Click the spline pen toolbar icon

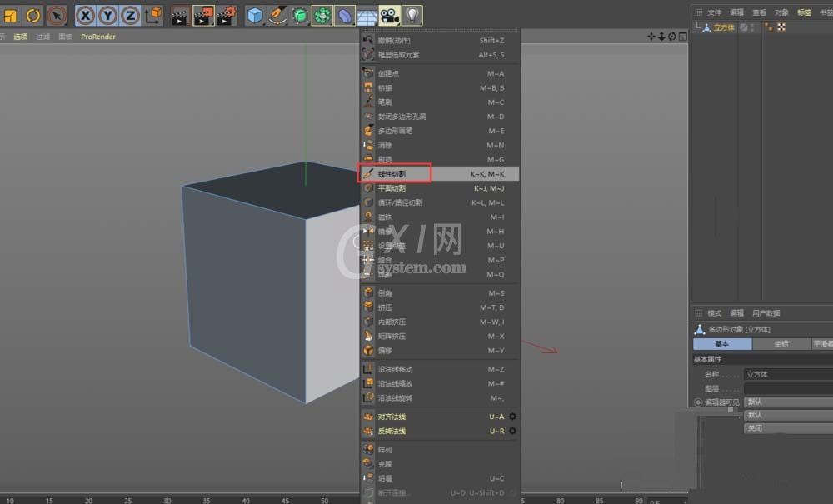pos(277,15)
